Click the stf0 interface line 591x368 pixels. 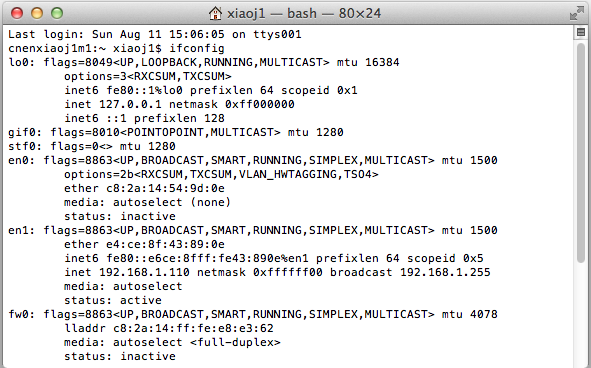click(92, 146)
